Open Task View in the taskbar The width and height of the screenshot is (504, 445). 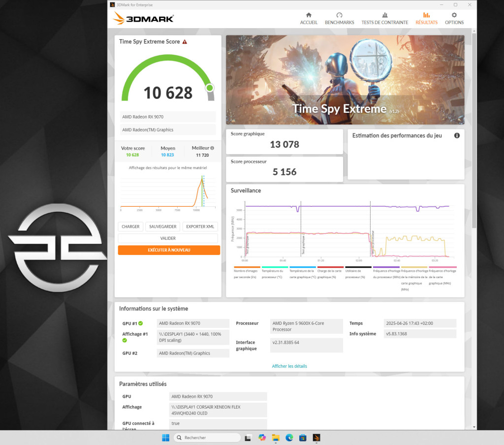click(248, 438)
